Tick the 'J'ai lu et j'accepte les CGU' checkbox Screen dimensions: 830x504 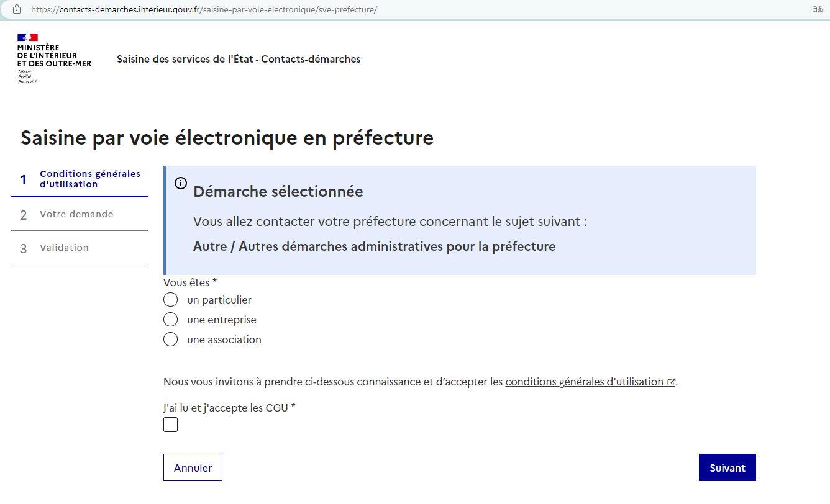click(170, 425)
